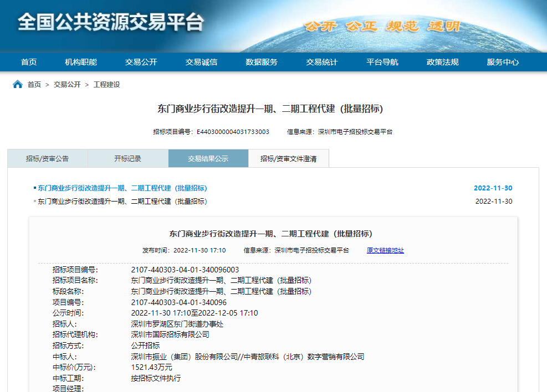Click the home icon in breadcrumb
This screenshot has height=392, width=547.
point(18,84)
